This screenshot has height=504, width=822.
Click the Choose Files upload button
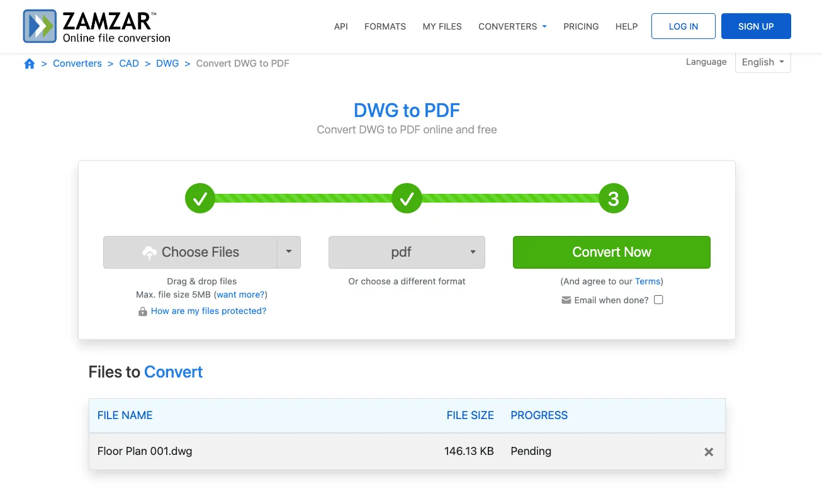pos(191,252)
